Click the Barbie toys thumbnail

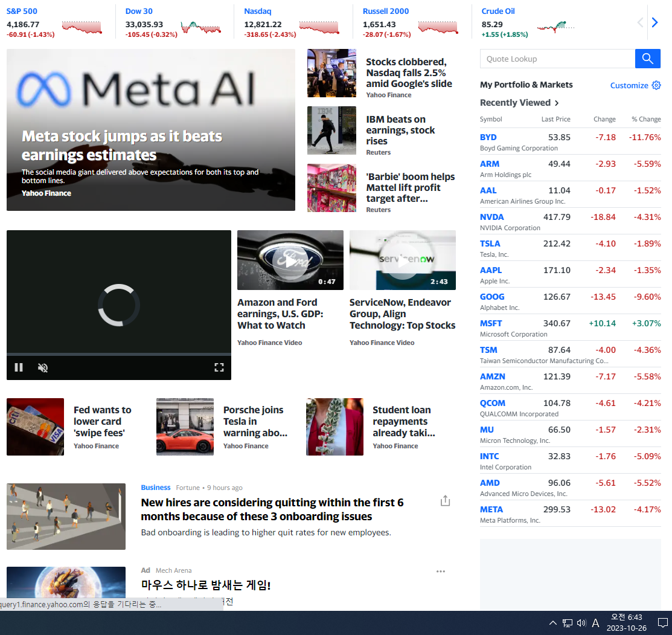331,188
